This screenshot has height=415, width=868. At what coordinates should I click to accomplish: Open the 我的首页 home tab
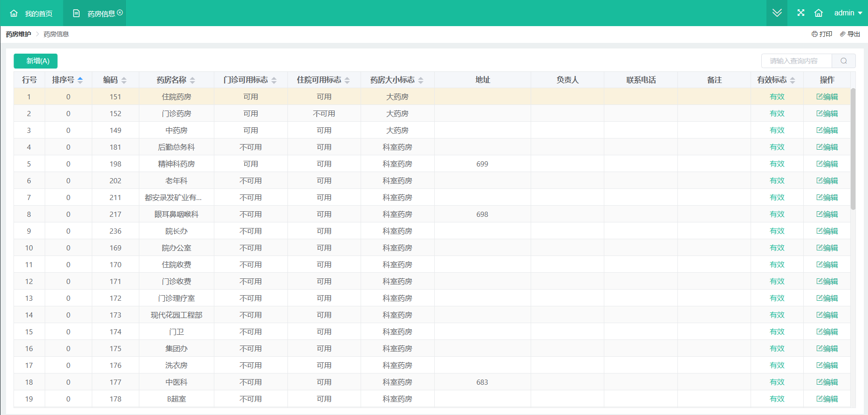[31, 14]
